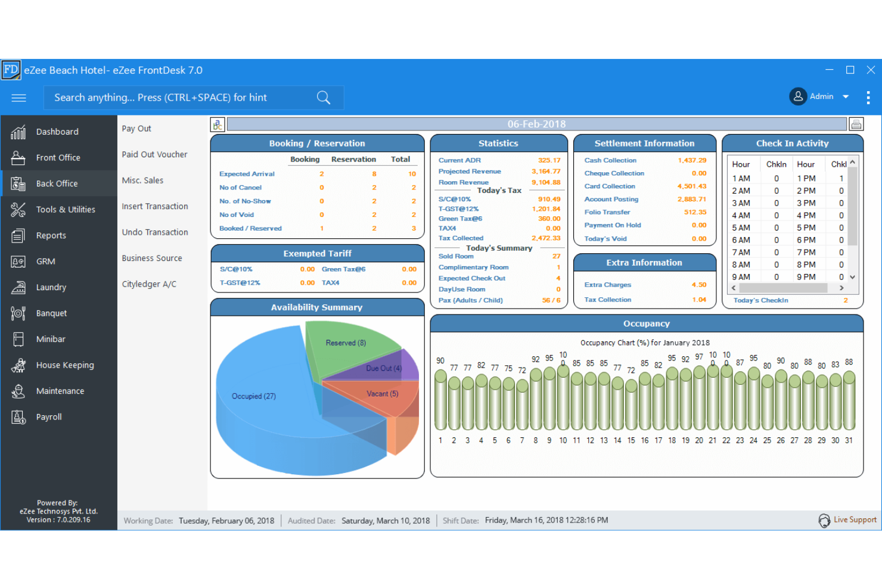Click the search anything input field

(194, 98)
